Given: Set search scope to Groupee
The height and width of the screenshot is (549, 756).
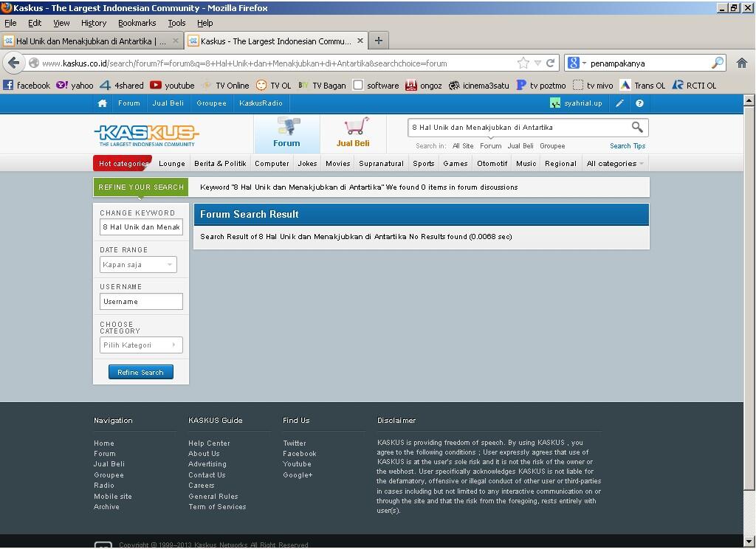Looking at the screenshot, I should [x=552, y=145].
